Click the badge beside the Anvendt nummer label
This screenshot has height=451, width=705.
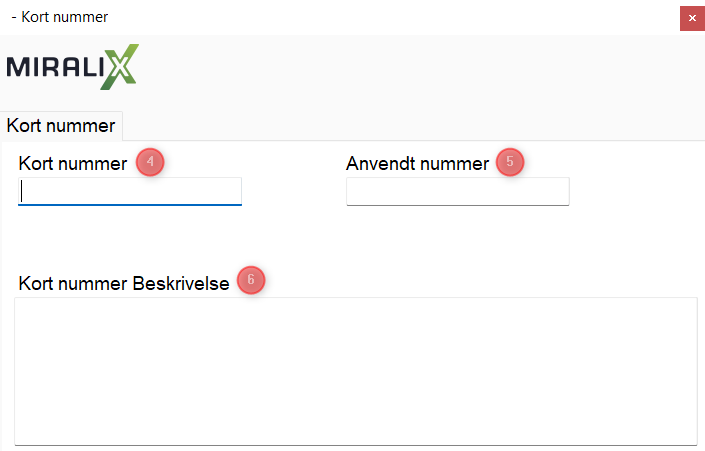(510, 163)
